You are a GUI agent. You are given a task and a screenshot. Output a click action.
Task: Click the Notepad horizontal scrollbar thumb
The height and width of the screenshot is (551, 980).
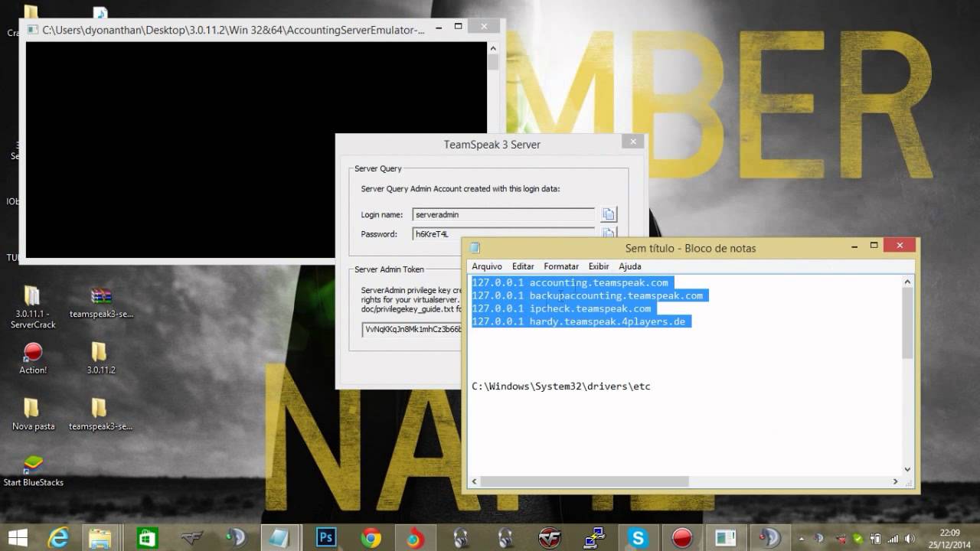click(x=585, y=481)
